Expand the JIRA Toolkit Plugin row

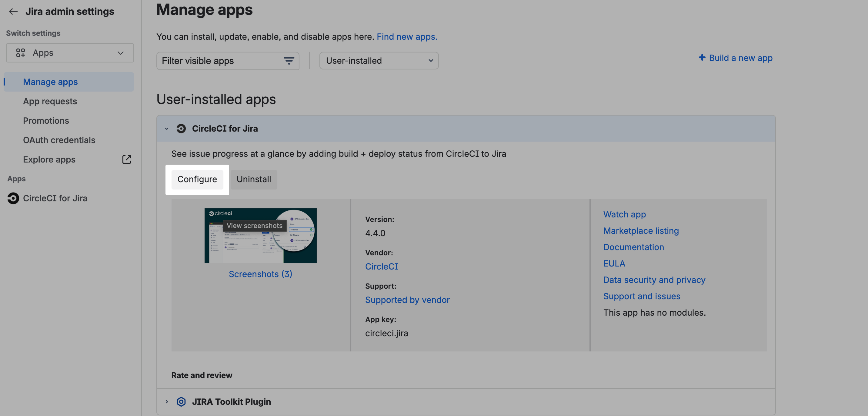pyautogui.click(x=166, y=401)
